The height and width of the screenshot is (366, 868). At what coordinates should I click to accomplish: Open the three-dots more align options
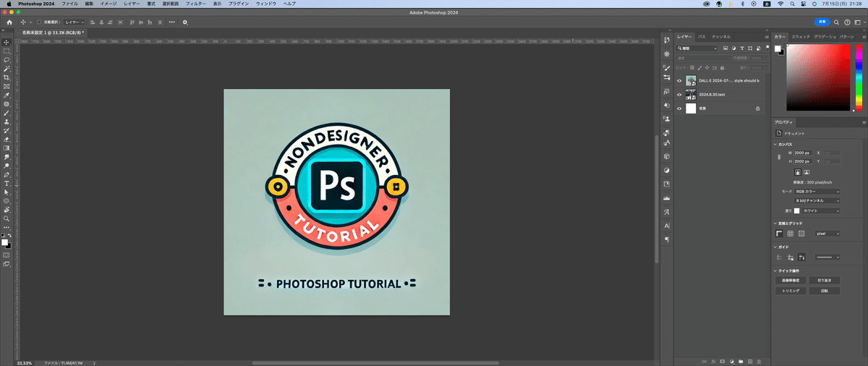(171, 22)
